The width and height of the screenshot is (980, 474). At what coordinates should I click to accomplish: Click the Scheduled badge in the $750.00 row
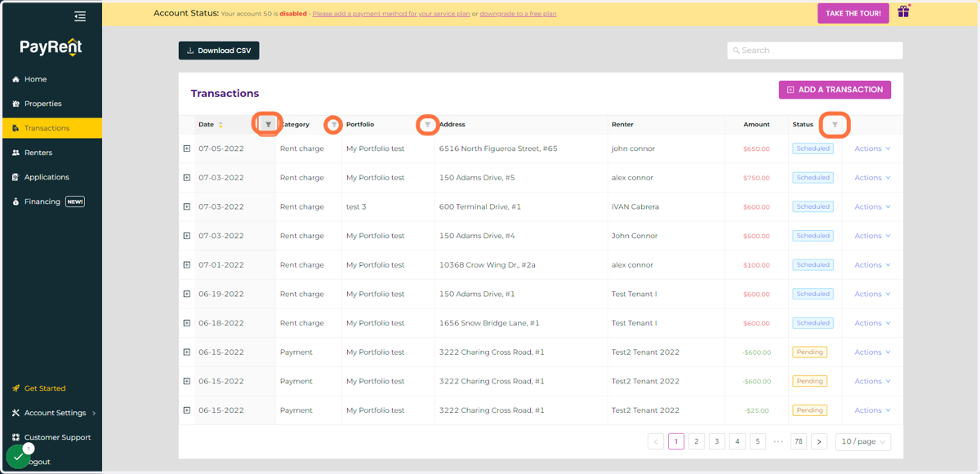[813, 178]
